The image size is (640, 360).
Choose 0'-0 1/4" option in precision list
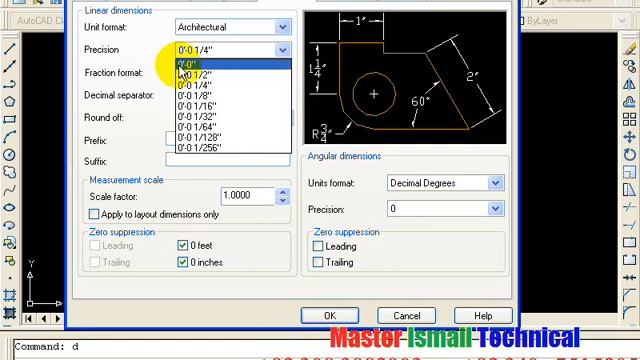point(233,85)
